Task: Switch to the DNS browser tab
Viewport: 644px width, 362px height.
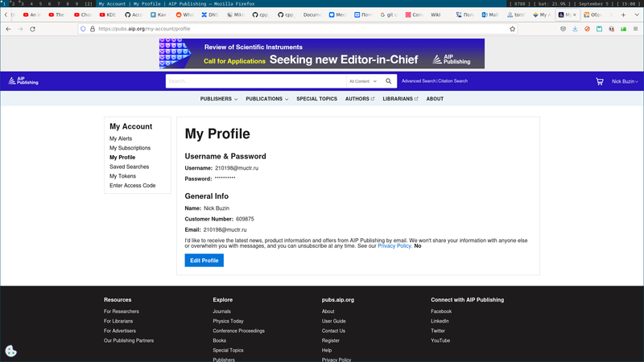Action: [209, 14]
